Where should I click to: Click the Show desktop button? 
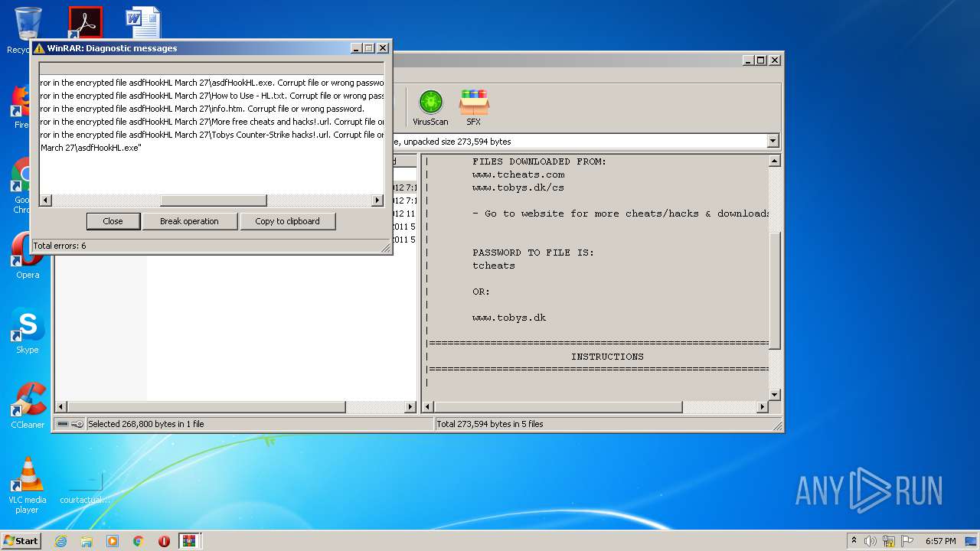coord(972,541)
